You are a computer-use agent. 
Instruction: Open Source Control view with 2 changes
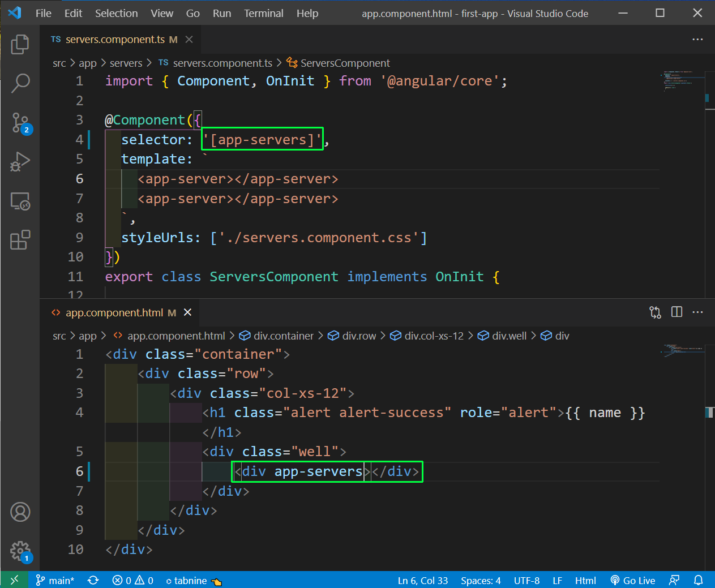[21, 123]
